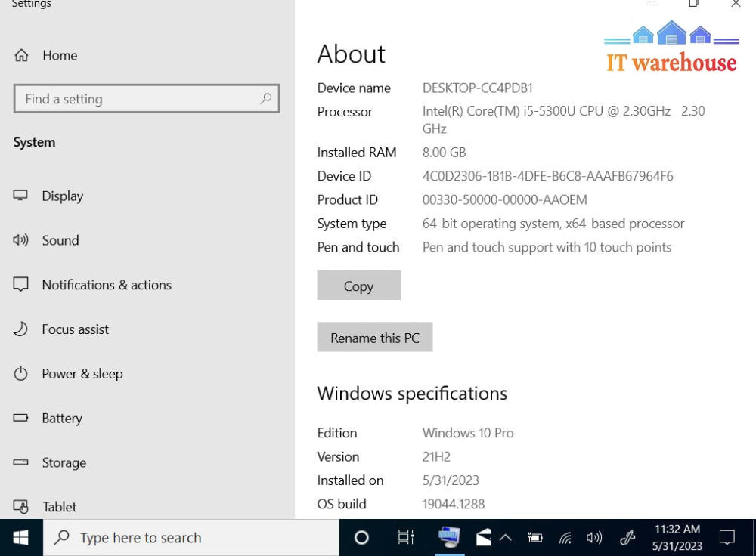756x556 pixels.
Task: Click the search magnifier in Find a setting
Action: click(266, 99)
